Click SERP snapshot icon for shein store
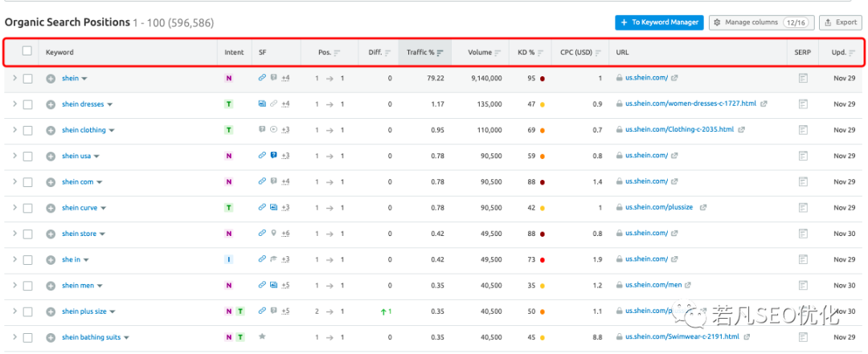This screenshot has width=868, height=354. pos(802,234)
